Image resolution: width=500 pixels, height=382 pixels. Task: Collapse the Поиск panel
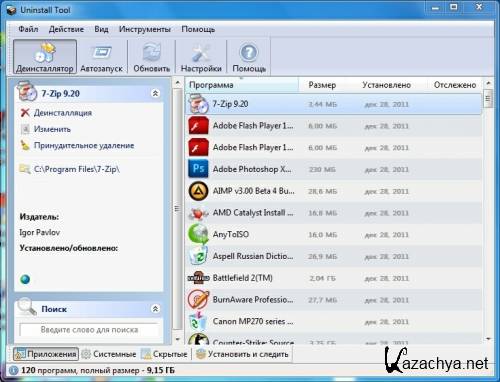(x=155, y=309)
